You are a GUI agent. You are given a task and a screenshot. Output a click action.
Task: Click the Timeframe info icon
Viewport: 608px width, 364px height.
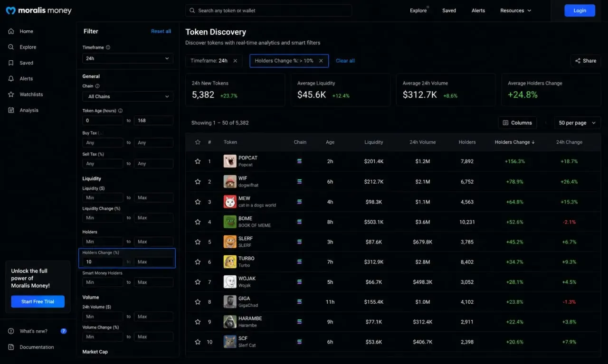tap(108, 47)
